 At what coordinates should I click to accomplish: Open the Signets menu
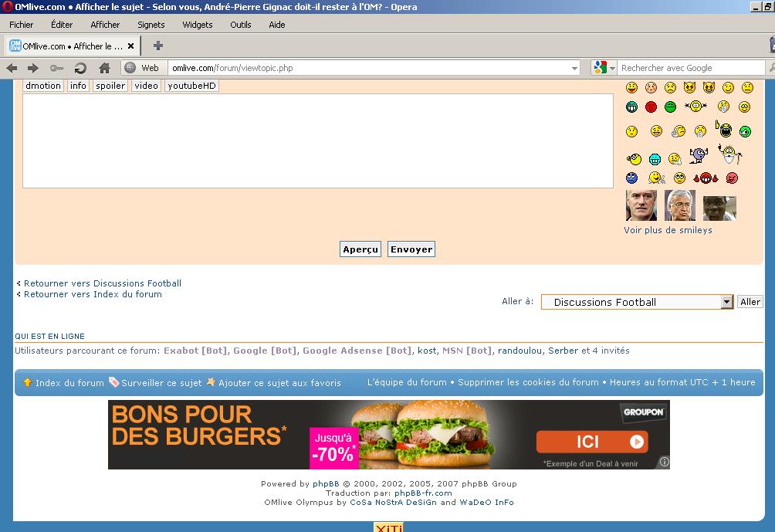click(151, 25)
